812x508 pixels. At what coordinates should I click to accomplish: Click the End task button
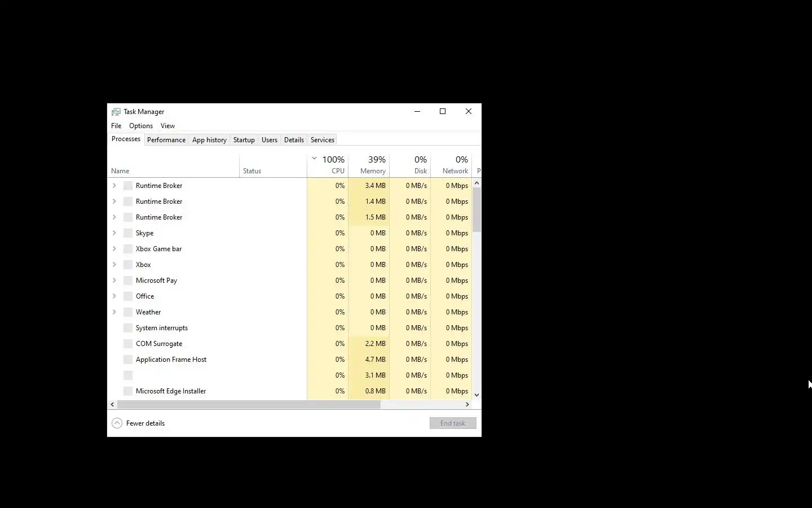tap(453, 423)
